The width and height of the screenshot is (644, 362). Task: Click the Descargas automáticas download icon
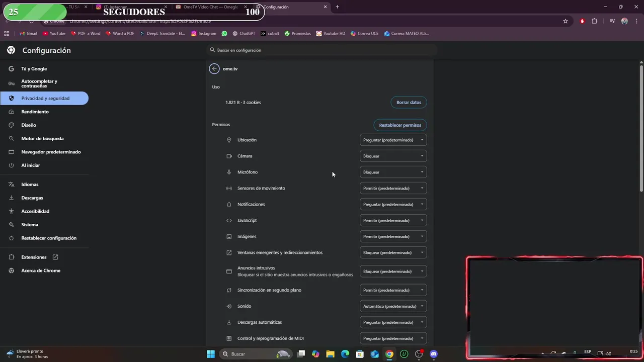coord(229,322)
